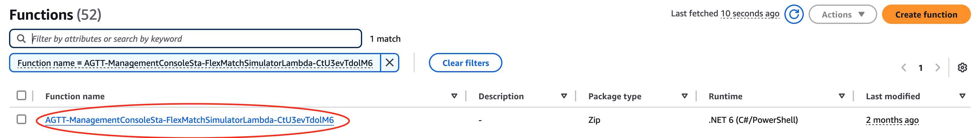
Task: Sort by Description column arrow
Action: coord(564,96)
